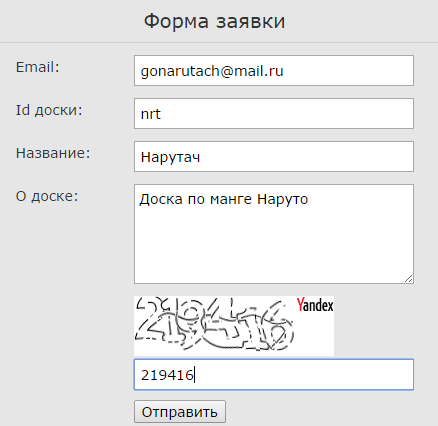Click the Название: label

coord(53,153)
